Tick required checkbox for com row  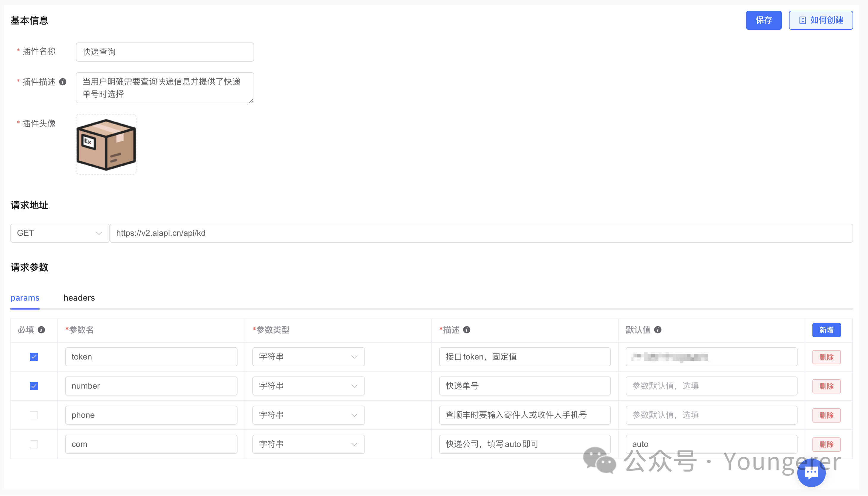click(34, 444)
